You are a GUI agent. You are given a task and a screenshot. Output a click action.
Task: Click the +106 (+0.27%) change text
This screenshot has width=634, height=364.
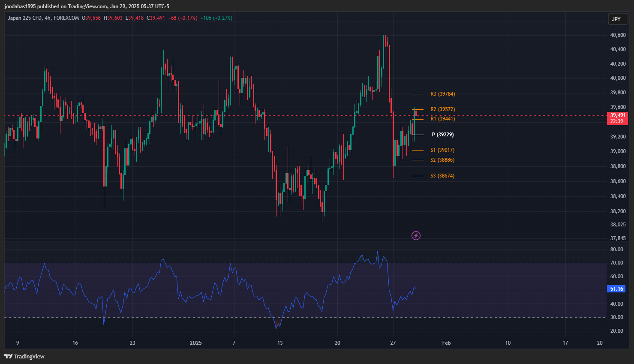(x=216, y=18)
